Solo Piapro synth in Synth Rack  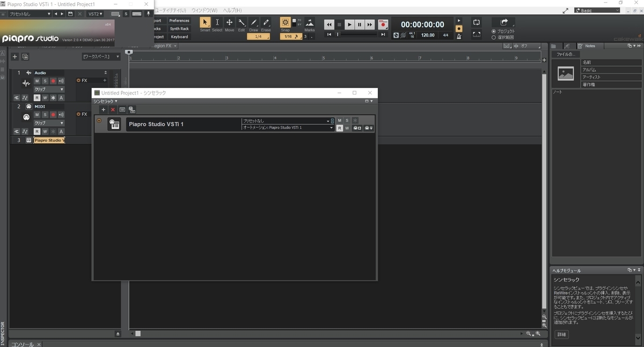(347, 120)
